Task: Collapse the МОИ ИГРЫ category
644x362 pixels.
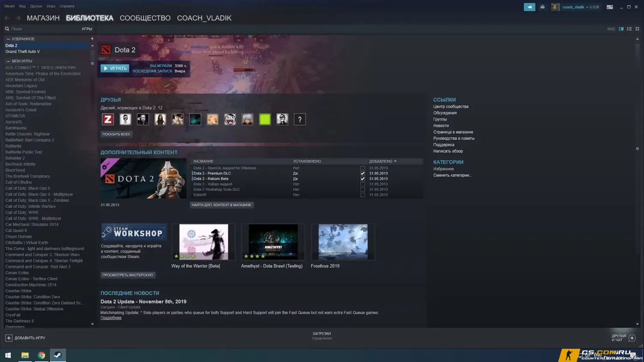Action: [8, 61]
